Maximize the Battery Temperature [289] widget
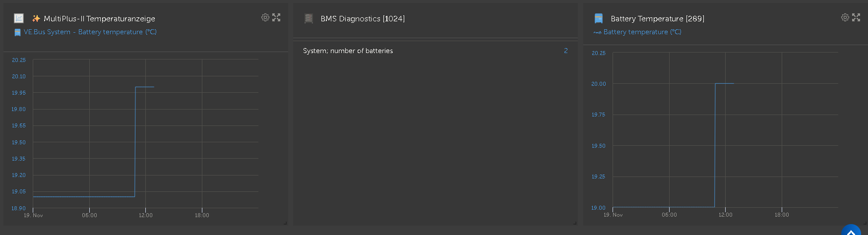868x235 pixels. pyautogui.click(x=856, y=17)
